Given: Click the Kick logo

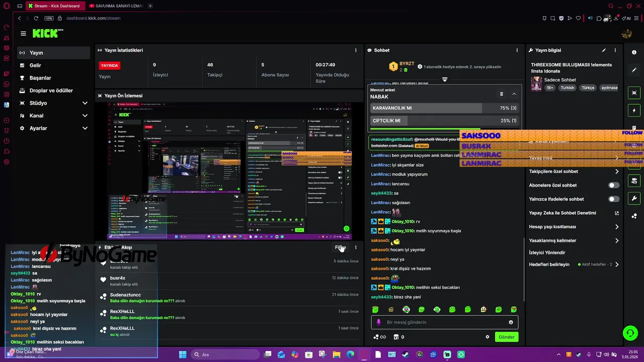Looking at the screenshot, I should [46, 33].
